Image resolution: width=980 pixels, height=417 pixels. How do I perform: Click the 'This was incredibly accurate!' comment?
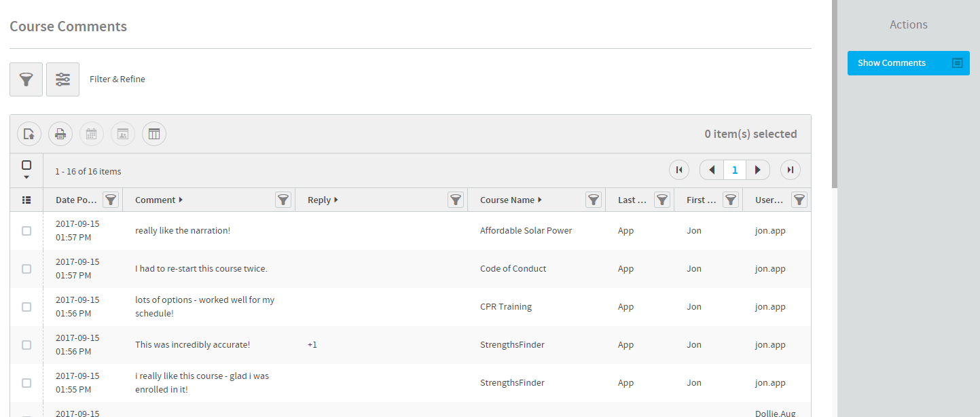[193, 345]
